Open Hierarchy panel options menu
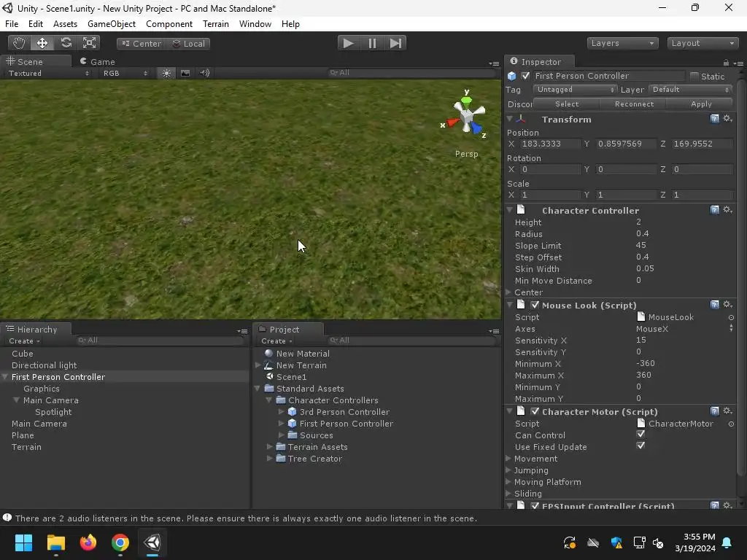This screenshot has height=560, width=747. point(242,331)
